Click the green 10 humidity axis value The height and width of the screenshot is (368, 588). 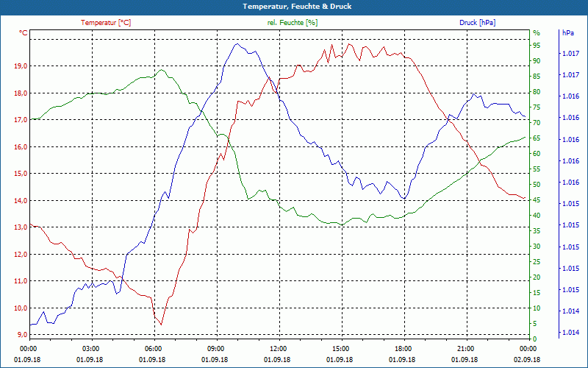click(537, 308)
